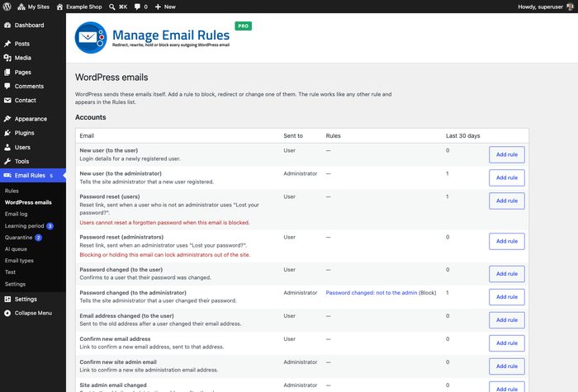Click the Quarantine count badge
Image resolution: width=578 pixels, height=392 pixels.
(x=38, y=238)
